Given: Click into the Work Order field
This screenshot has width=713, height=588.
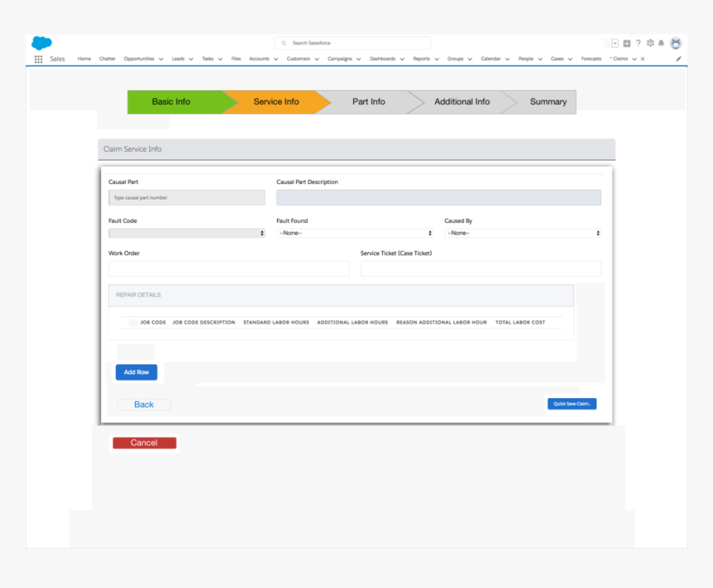Looking at the screenshot, I should [x=229, y=269].
